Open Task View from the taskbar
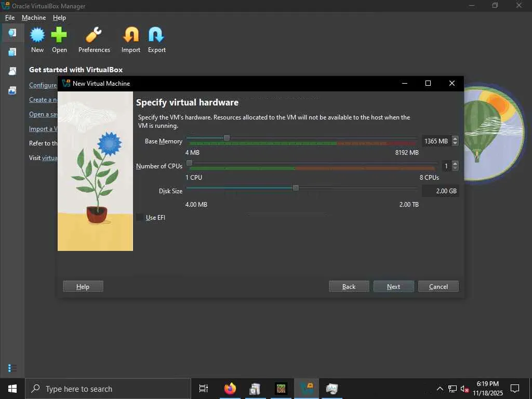This screenshot has height=399, width=532. 204,389
